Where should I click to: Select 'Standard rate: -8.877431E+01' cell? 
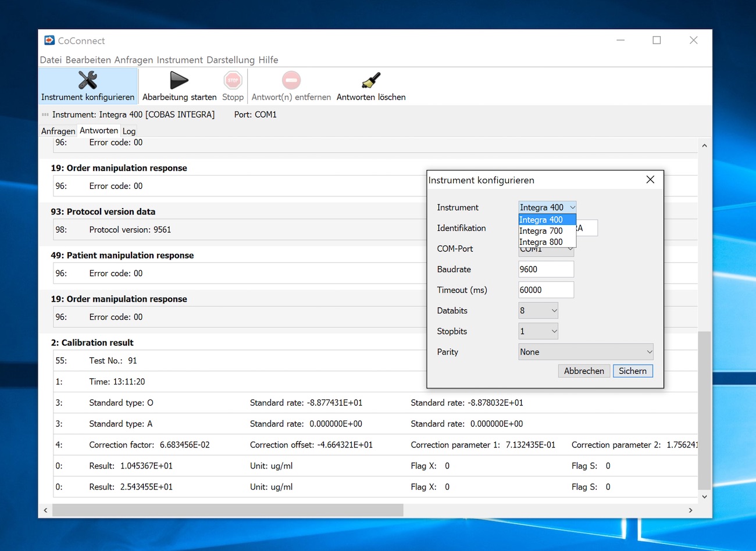coord(306,402)
